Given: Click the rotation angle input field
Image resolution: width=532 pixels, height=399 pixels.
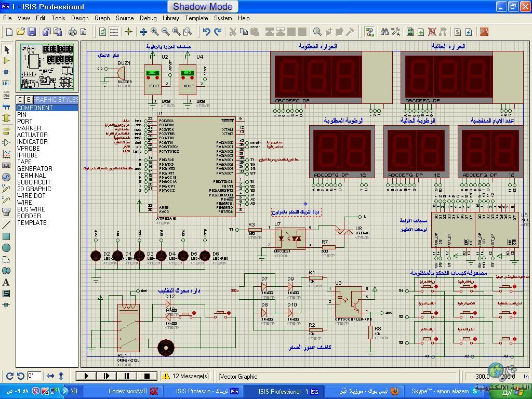Looking at the screenshot, I should (x=34, y=376).
